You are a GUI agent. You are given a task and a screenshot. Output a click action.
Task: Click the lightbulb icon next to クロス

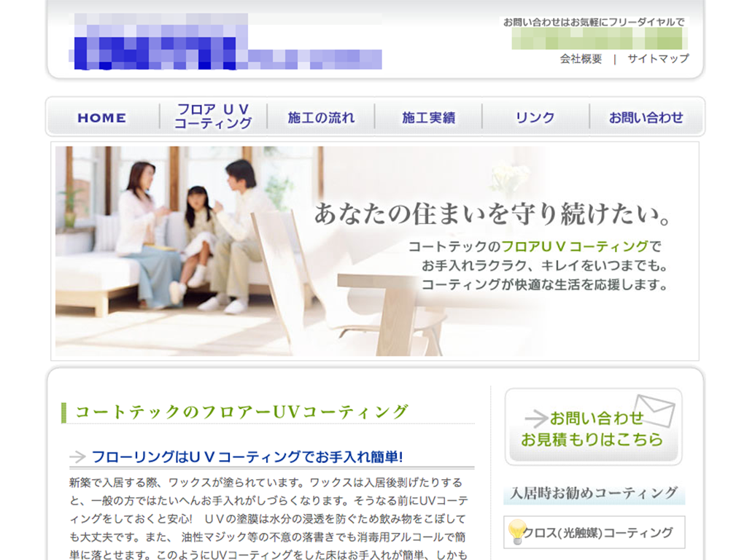click(x=516, y=531)
